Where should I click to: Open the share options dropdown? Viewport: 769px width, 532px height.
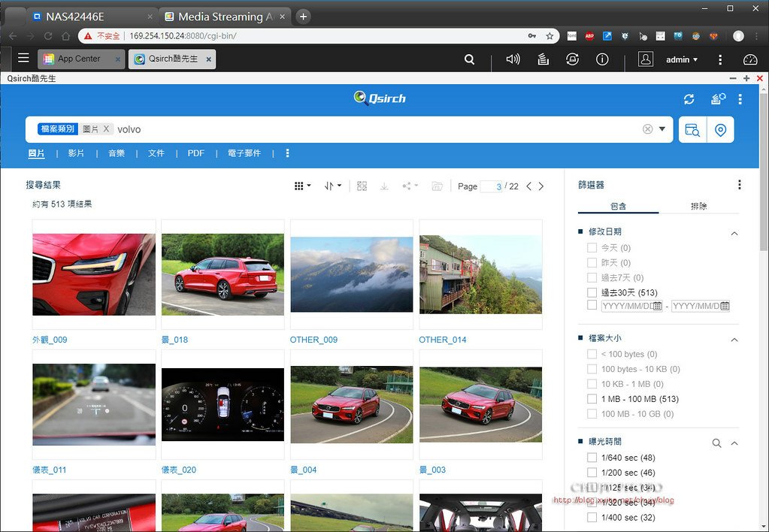pos(410,186)
